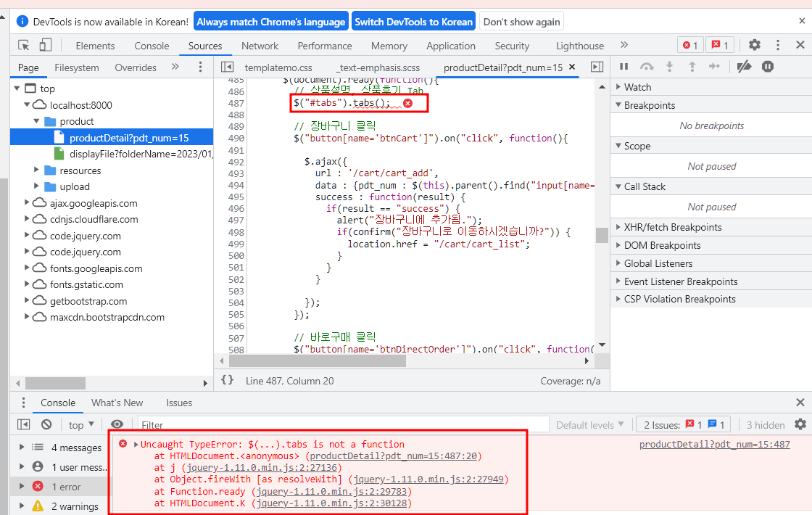Pause script execution button
The width and height of the screenshot is (812, 515).
[624, 66]
